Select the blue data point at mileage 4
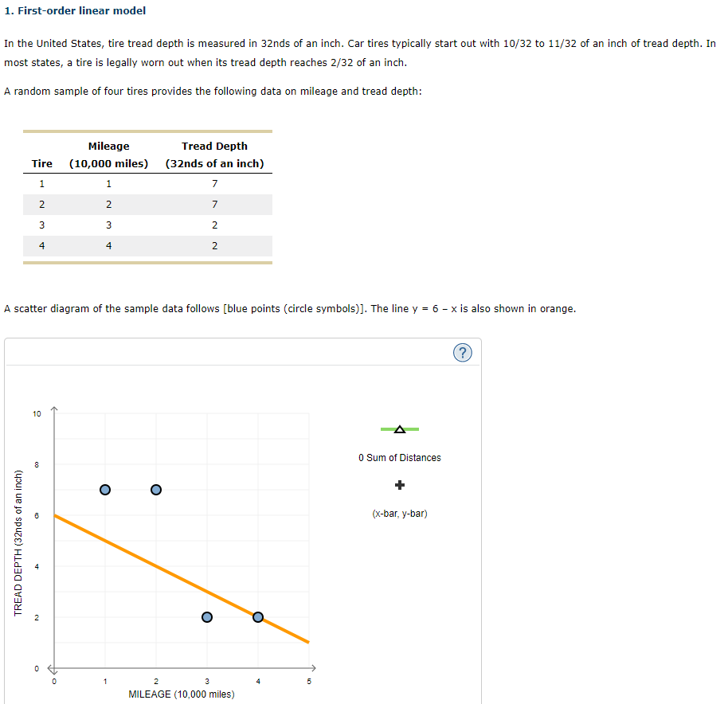 click(x=257, y=616)
